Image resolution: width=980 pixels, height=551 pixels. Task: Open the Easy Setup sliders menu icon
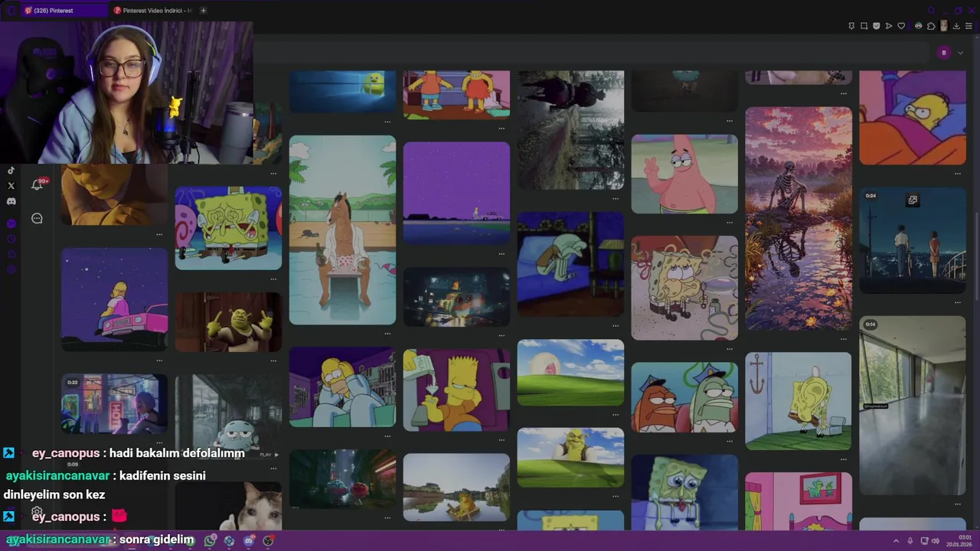pos(969,26)
